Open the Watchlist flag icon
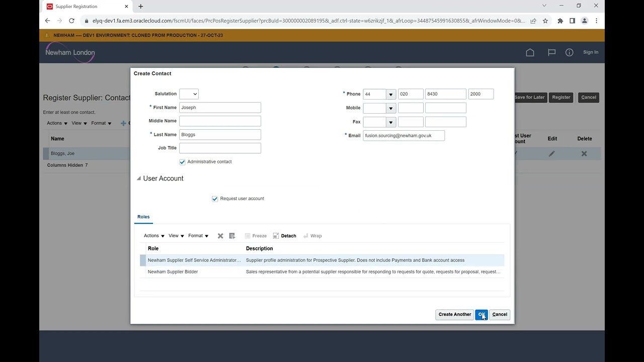The width and height of the screenshot is (644, 362). point(551,52)
